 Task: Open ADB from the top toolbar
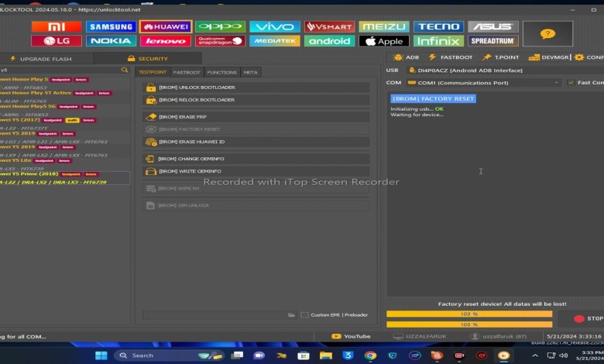pos(406,57)
